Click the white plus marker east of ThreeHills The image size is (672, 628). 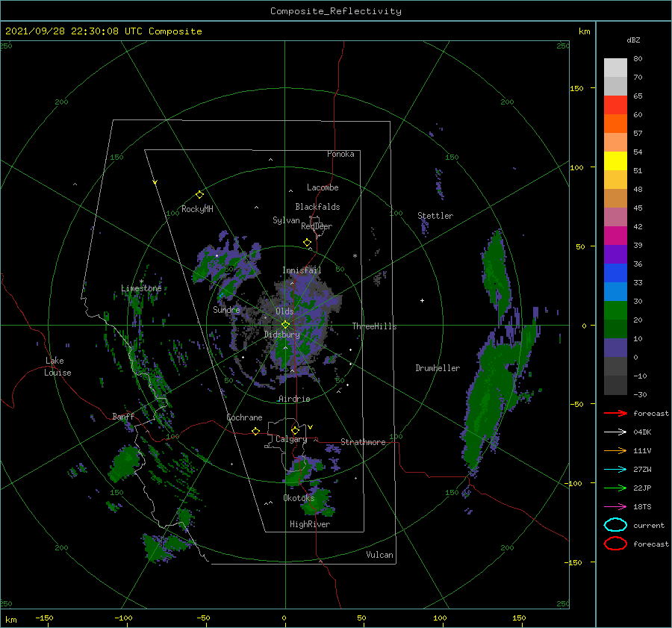(x=422, y=300)
